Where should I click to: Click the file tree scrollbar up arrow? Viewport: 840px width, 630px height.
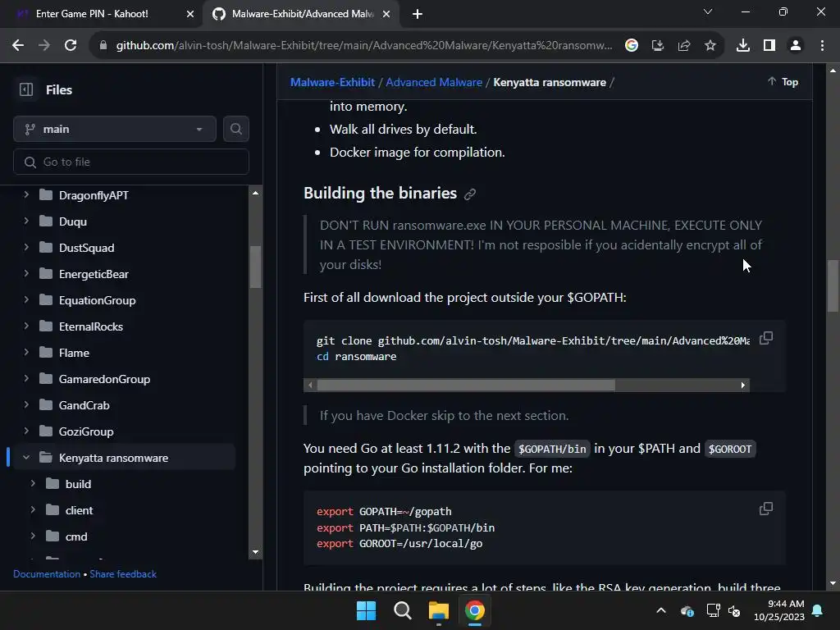pos(256,193)
